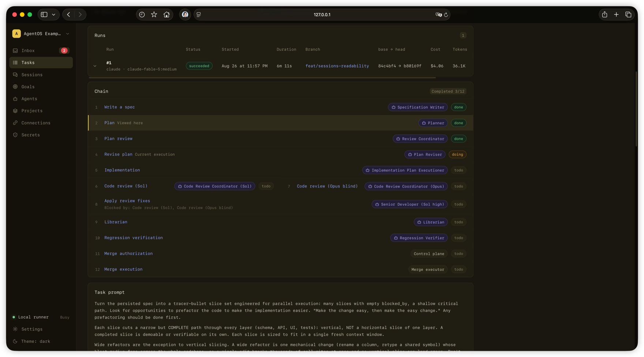
Task: Click the Inbox unread badge showing 2
Action: [x=64, y=50]
